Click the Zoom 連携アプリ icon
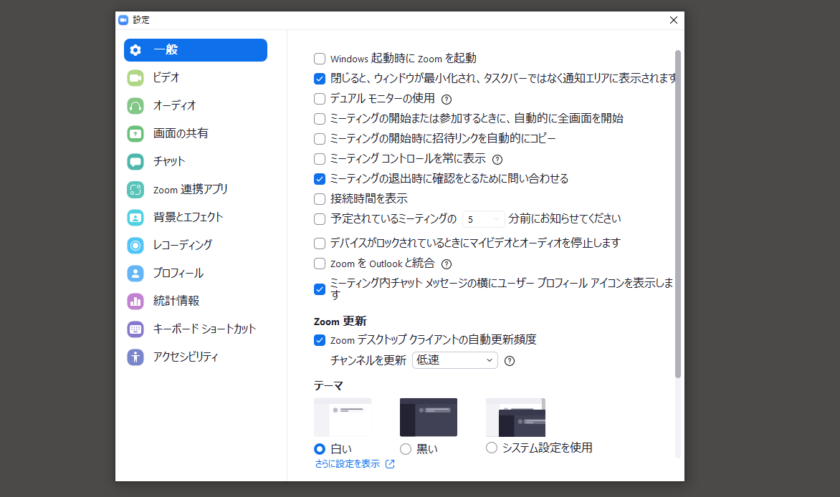The image size is (840, 497). tap(136, 190)
